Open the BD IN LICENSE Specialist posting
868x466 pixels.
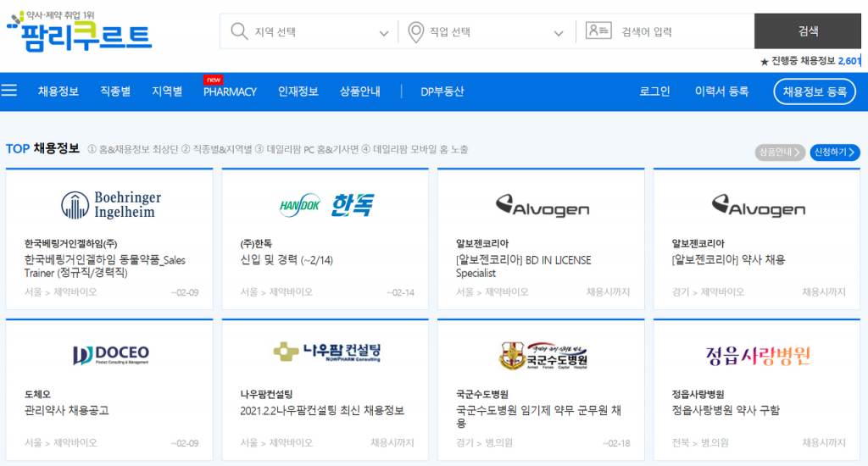click(x=523, y=266)
